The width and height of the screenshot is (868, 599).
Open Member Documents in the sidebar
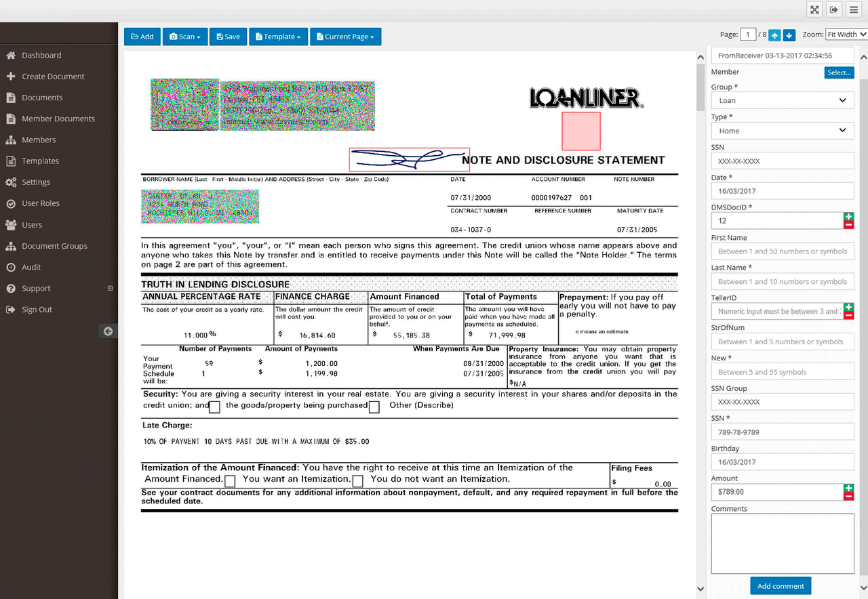pyautogui.click(x=58, y=119)
